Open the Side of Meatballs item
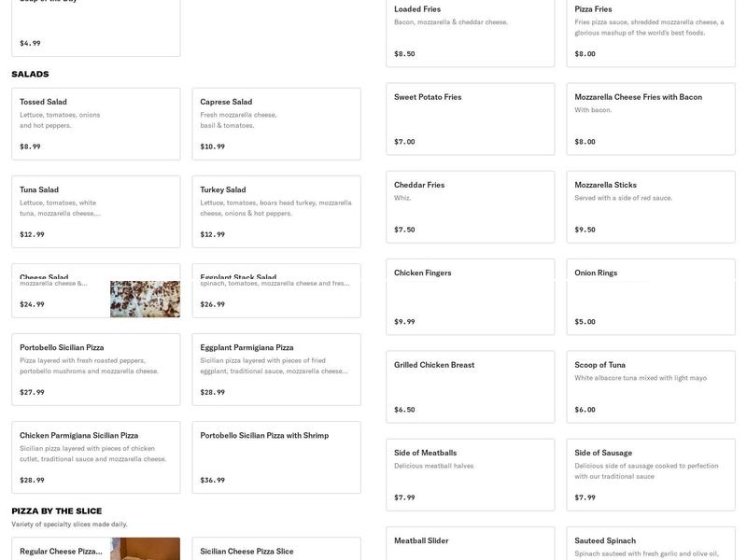This screenshot has height=560, width=747. (470, 474)
